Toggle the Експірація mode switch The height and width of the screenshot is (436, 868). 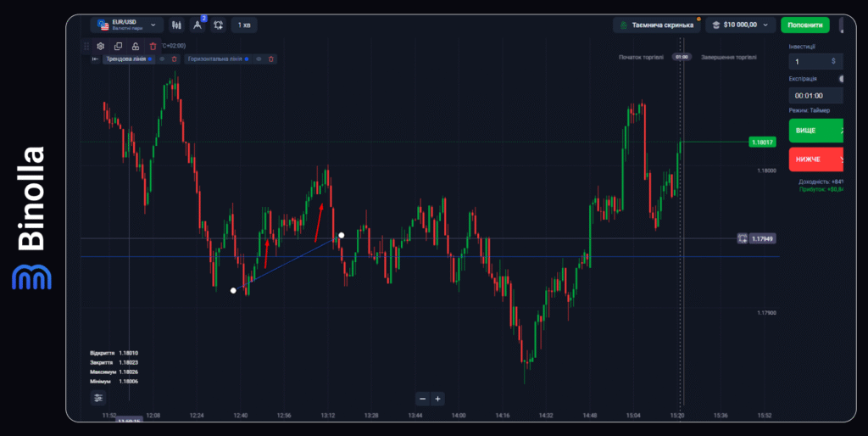pos(842,78)
